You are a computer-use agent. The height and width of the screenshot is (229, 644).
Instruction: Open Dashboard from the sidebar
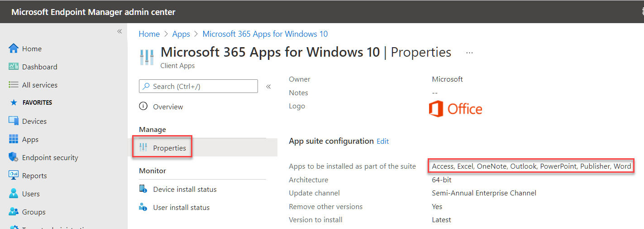pos(40,67)
